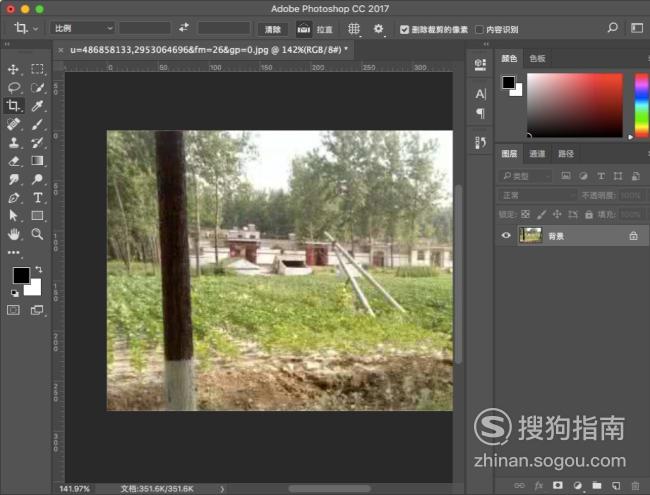Open crop settings gear menu
This screenshot has width=650, height=495.
pos(378,29)
